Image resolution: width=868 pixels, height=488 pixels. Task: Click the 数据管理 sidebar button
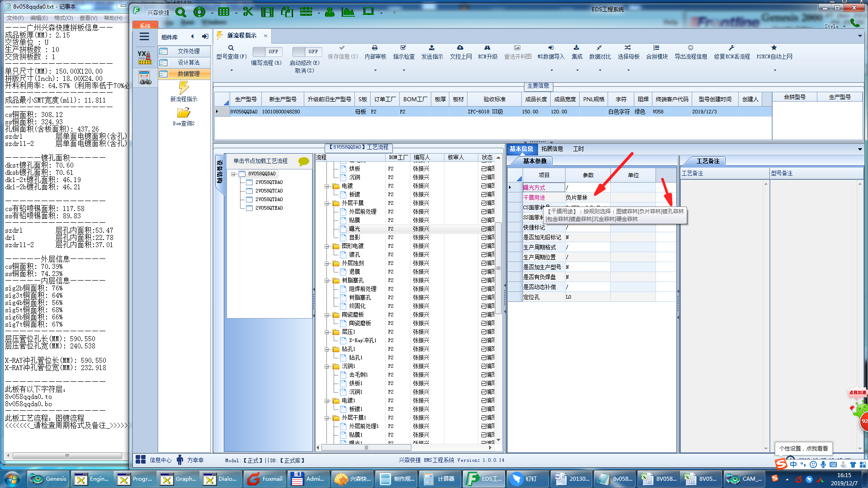pos(188,74)
